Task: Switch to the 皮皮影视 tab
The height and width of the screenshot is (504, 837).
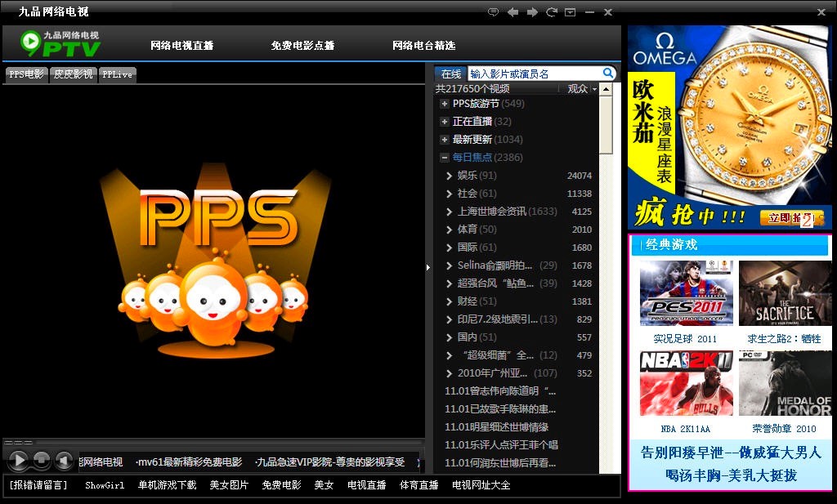Action: coord(73,74)
